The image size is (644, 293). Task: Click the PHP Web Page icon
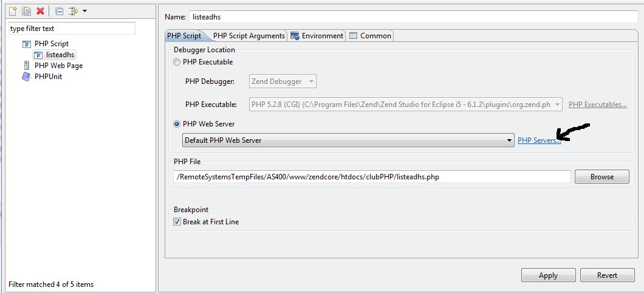point(27,65)
